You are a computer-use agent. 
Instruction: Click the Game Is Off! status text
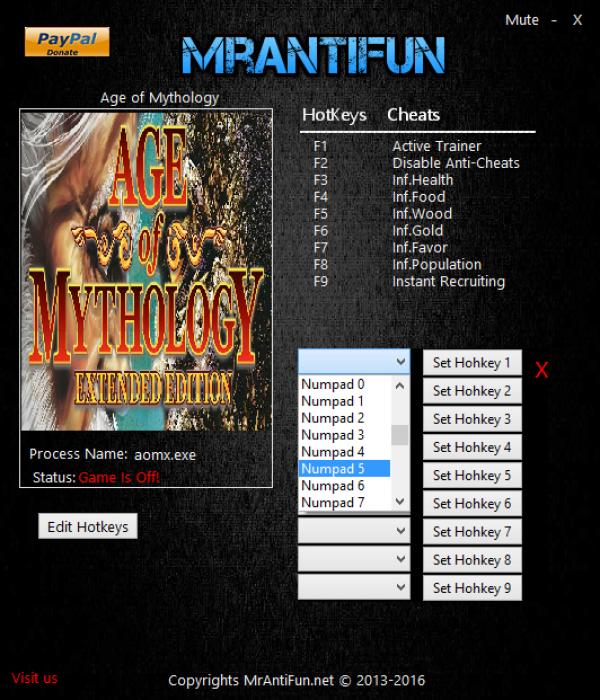(x=119, y=478)
